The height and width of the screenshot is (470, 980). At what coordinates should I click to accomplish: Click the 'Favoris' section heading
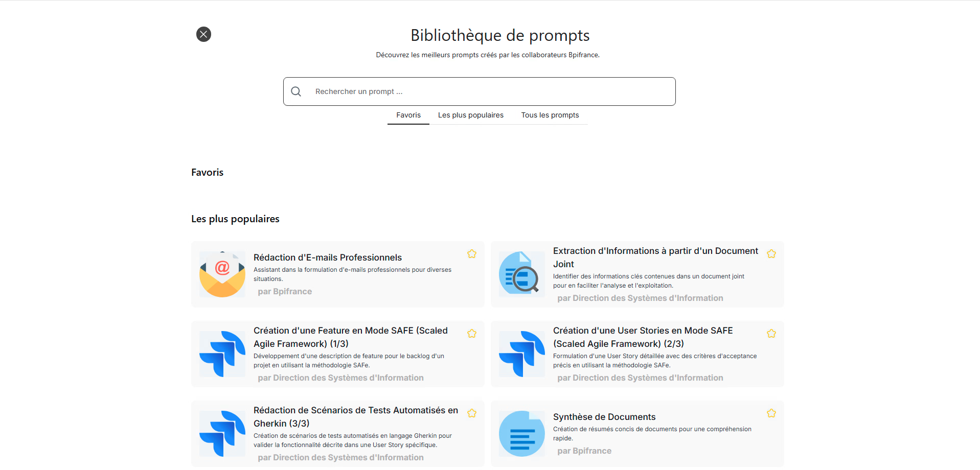207,172
